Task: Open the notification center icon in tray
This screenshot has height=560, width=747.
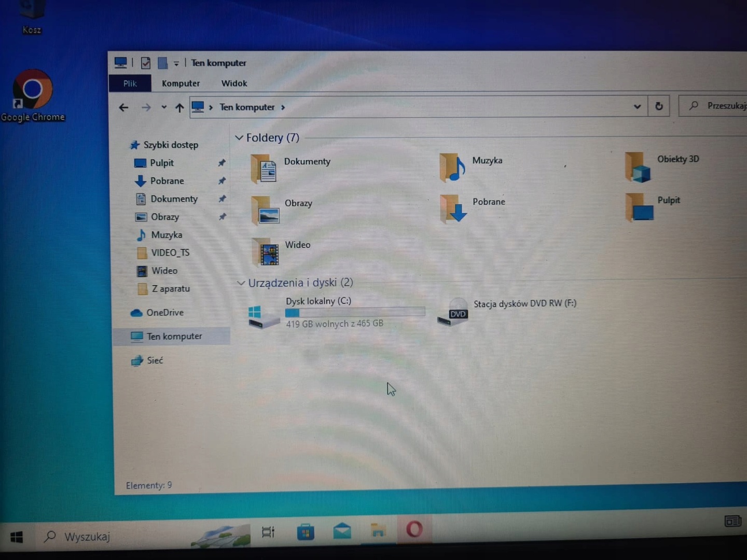Action: pyautogui.click(x=733, y=521)
